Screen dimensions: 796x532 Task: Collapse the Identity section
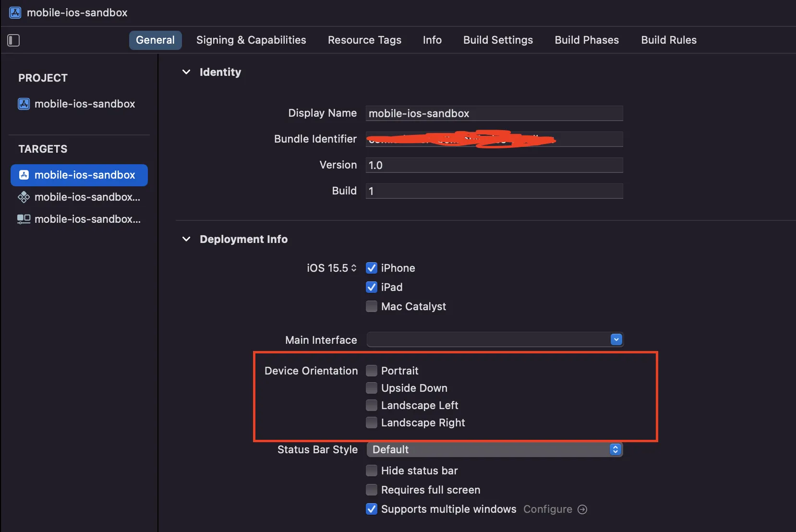tap(186, 72)
